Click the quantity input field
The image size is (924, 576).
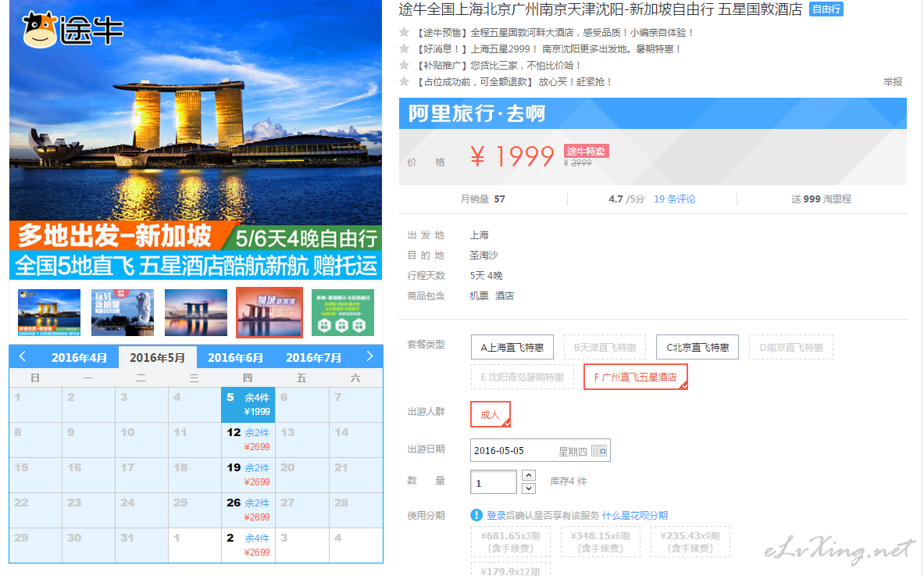(494, 481)
